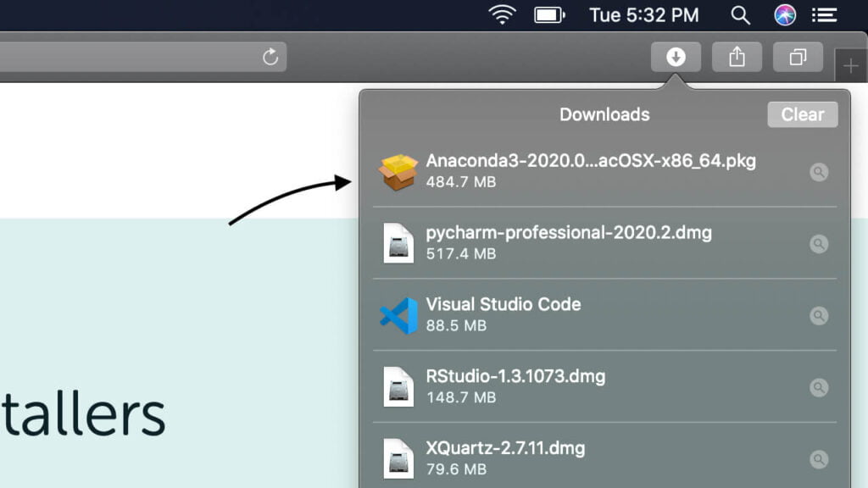Image resolution: width=868 pixels, height=488 pixels.
Task: Click the pycharm dmg file icon
Action: click(398, 243)
